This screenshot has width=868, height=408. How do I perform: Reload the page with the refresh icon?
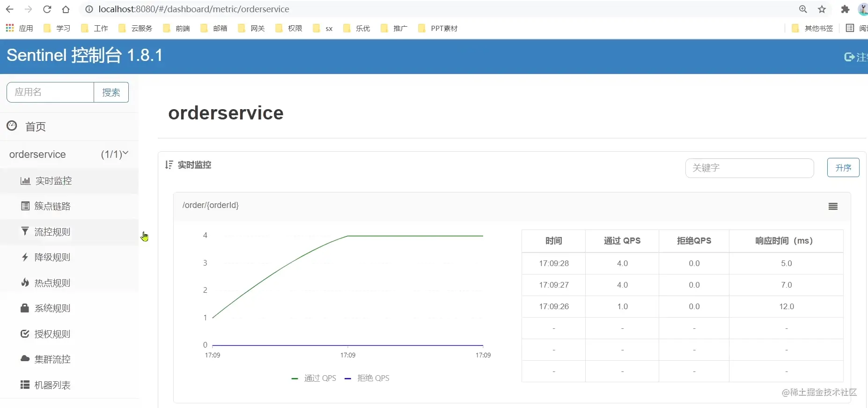(47, 9)
